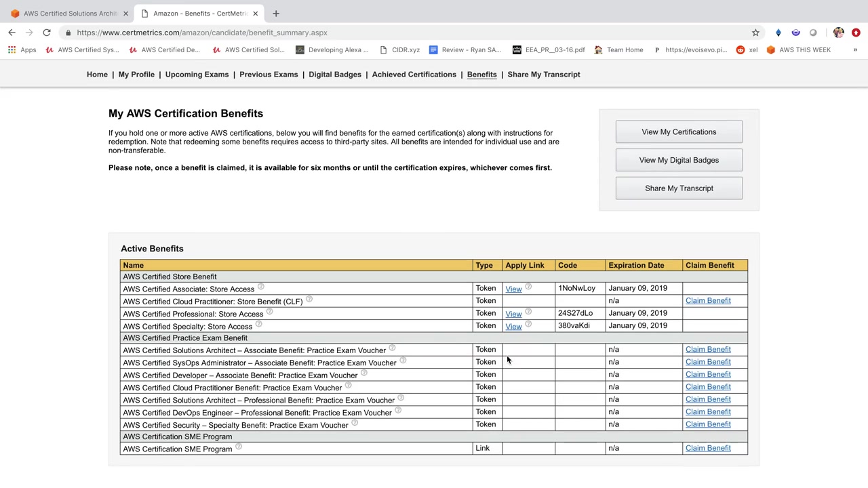Click the browser reload page icon
The height and width of the screenshot is (488, 868).
47,33
